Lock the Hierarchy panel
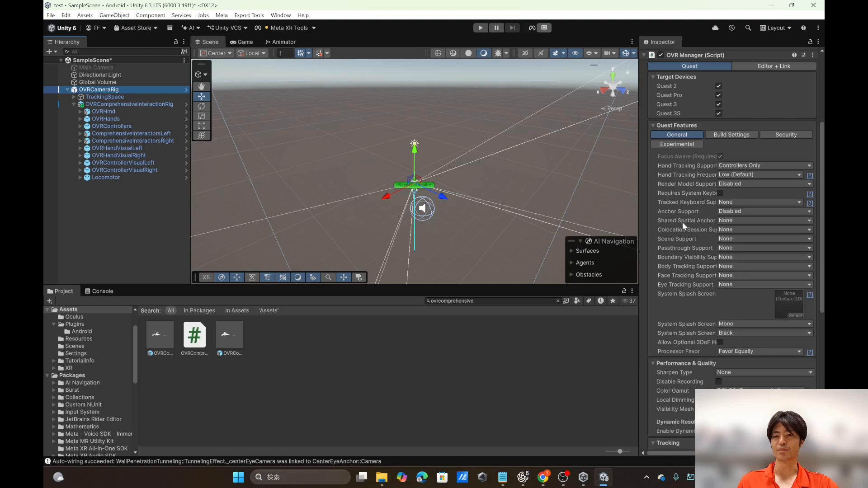Screen dimensions: 868x488 coord(176,42)
